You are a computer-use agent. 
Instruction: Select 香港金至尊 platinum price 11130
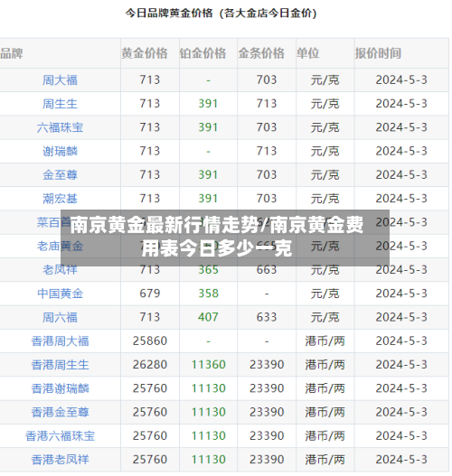pos(208,412)
